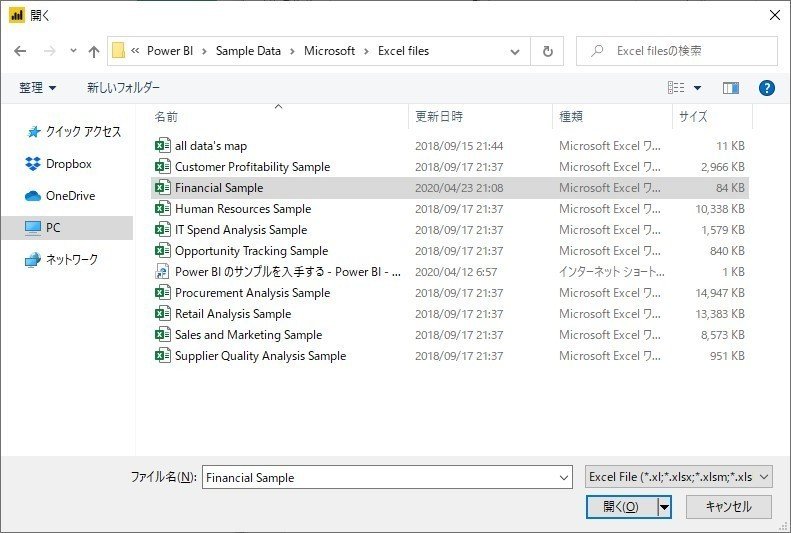Go back with the left arrow
Viewport: 791px width, 533px height.
[20, 51]
